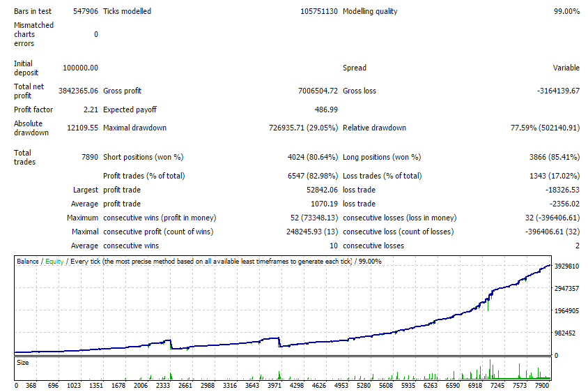Viewport: 588px width, 392px height.
Task: Click the Gross profit value 7006504.72
Action: [318, 91]
